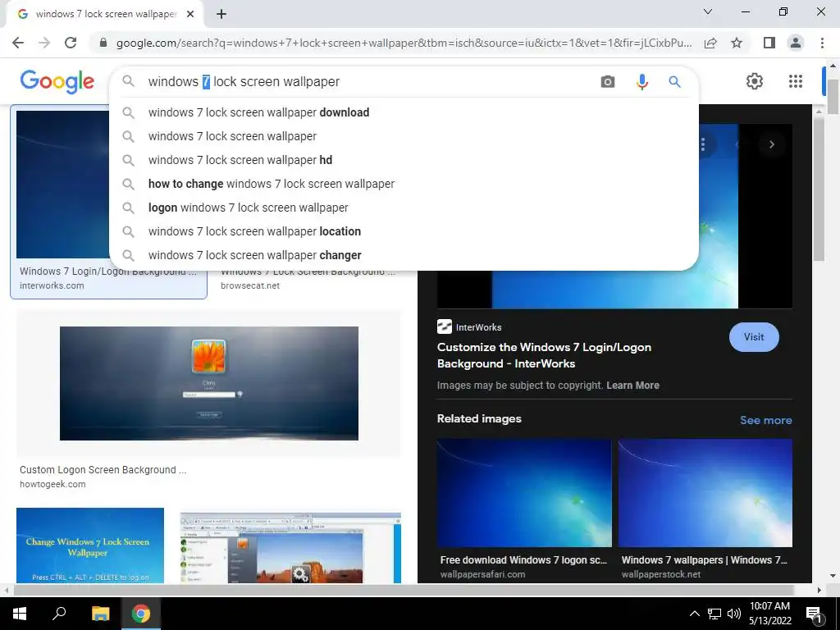Choose suggestion ending in 'location'

pyautogui.click(x=404, y=231)
